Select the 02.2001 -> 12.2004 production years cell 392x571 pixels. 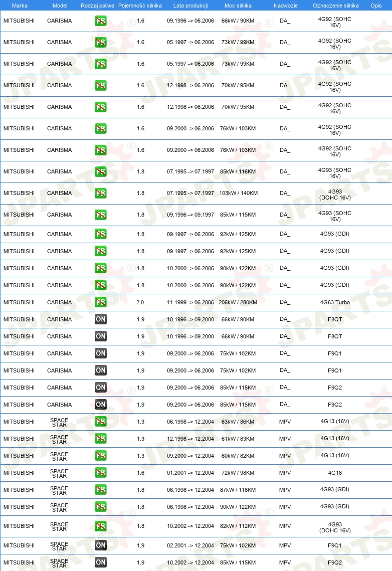tap(190, 545)
